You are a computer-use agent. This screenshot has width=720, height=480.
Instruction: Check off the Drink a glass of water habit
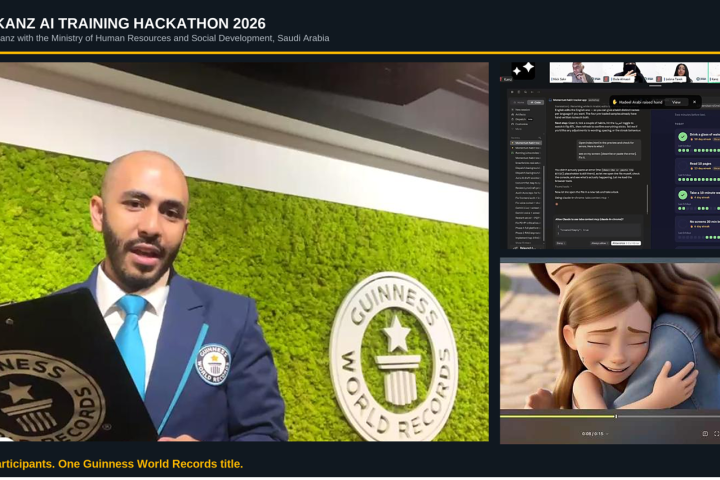click(x=683, y=137)
